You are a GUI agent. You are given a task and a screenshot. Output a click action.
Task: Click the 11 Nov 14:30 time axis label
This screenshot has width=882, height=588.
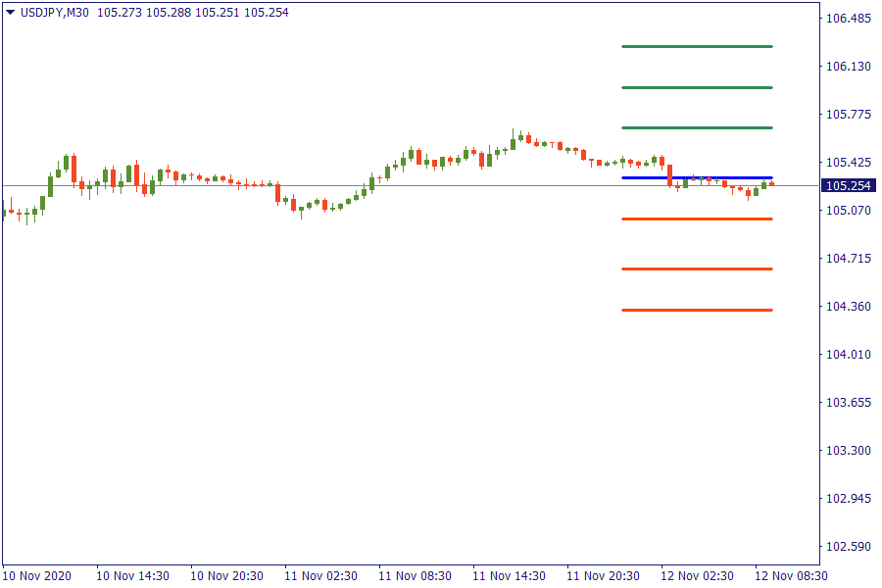[x=509, y=575]
